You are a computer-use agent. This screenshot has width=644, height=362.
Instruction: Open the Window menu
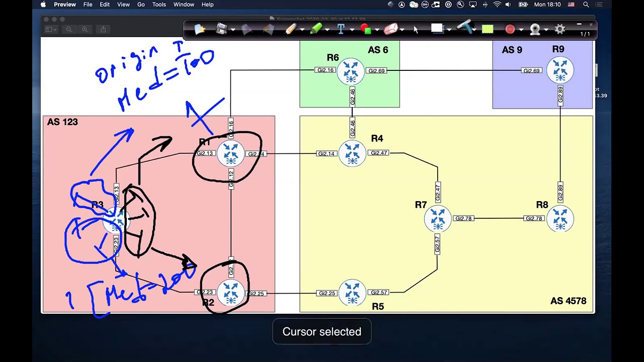pos(184,5)
